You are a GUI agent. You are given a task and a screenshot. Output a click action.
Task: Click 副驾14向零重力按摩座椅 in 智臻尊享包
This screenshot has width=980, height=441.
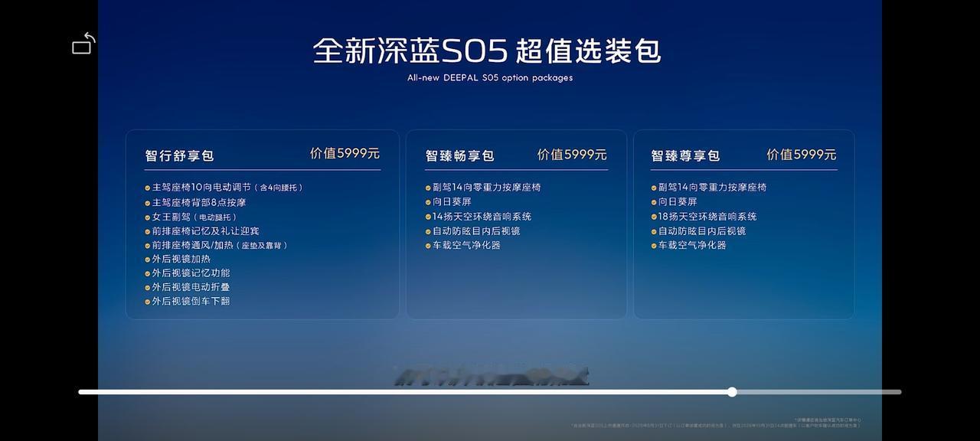[709, 187]
